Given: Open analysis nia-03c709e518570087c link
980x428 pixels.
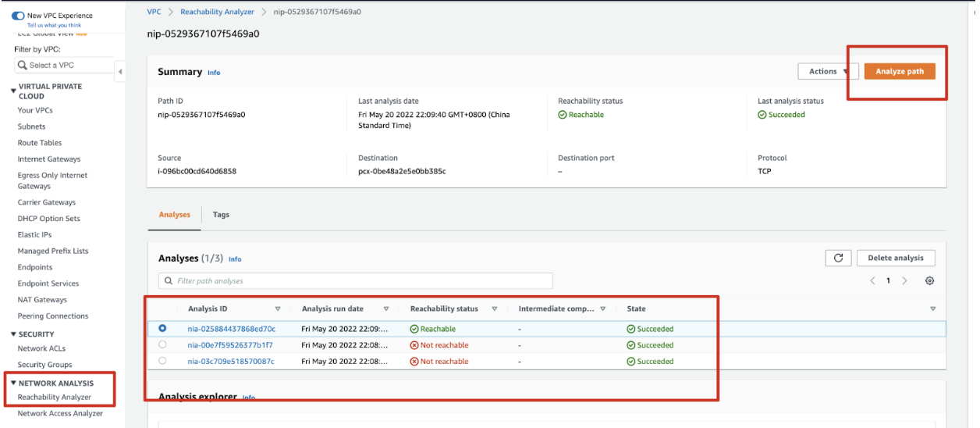Looking at the screenshot, I should [x=231, y=362].
